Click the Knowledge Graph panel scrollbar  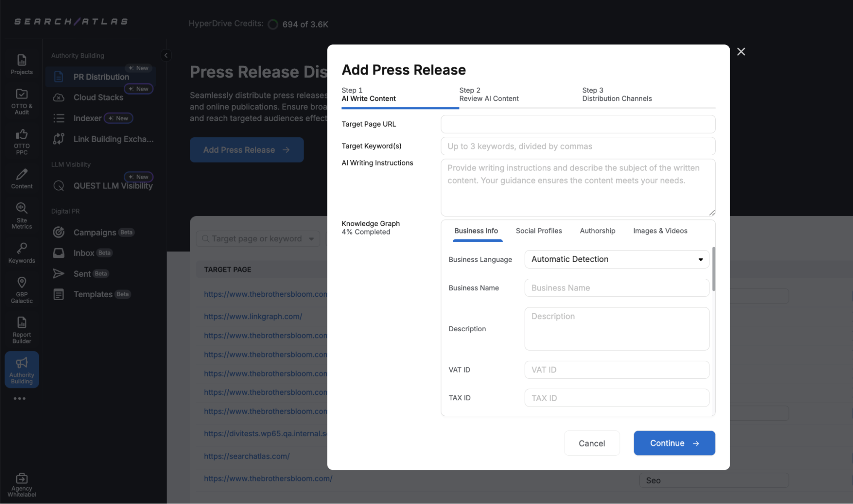tap(713, 269)
